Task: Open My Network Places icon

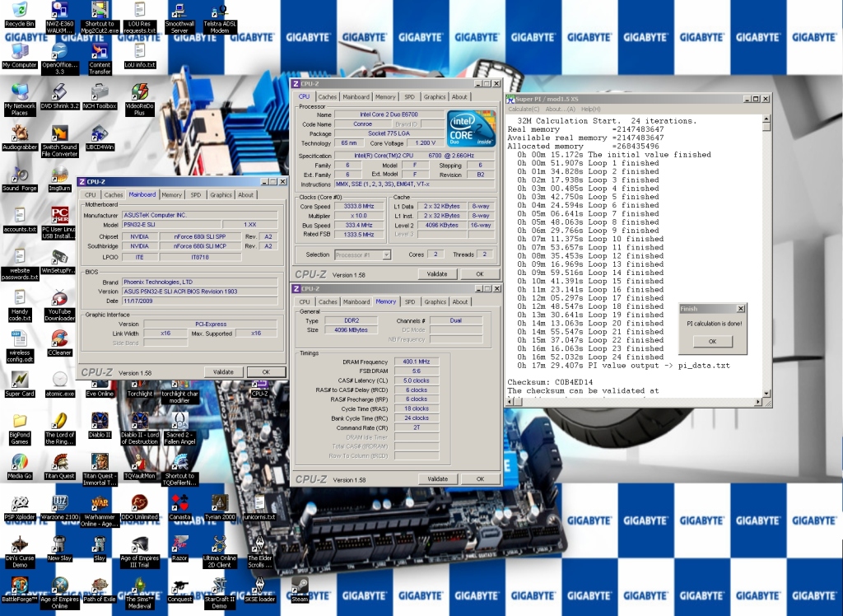Action: 20,100
